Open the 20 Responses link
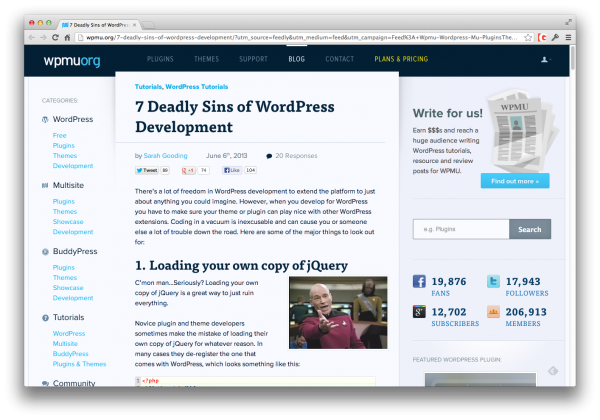 tap(296, 156)
